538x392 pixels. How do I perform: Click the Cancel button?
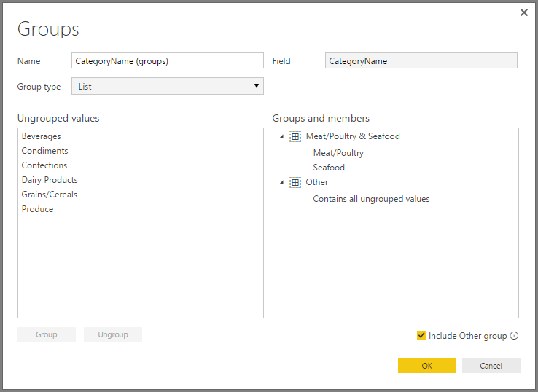coord(491,366)
